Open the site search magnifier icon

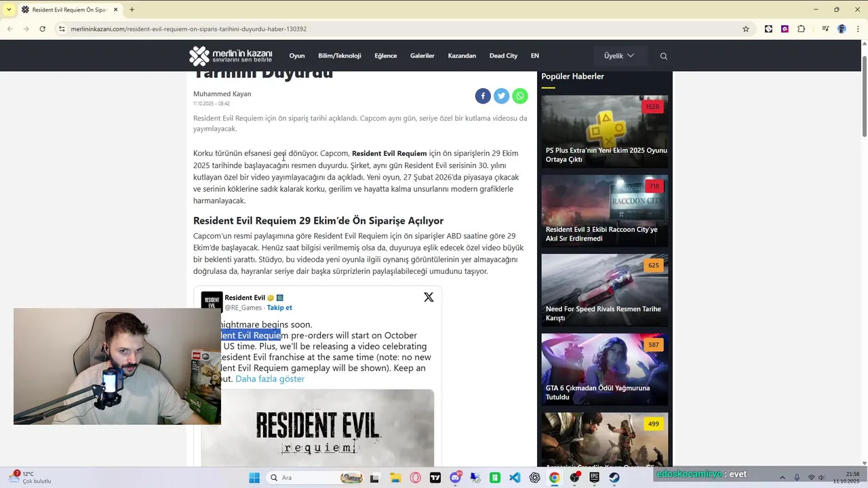[664, 56]
